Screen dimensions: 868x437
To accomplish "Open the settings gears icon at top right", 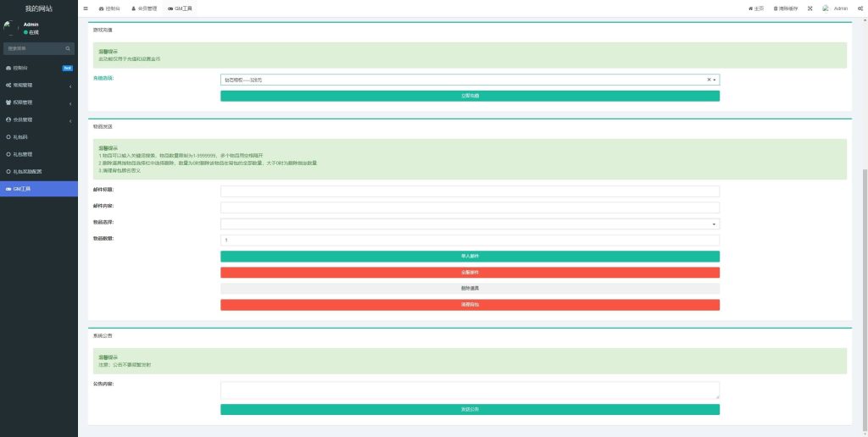I will click(860, 8).
